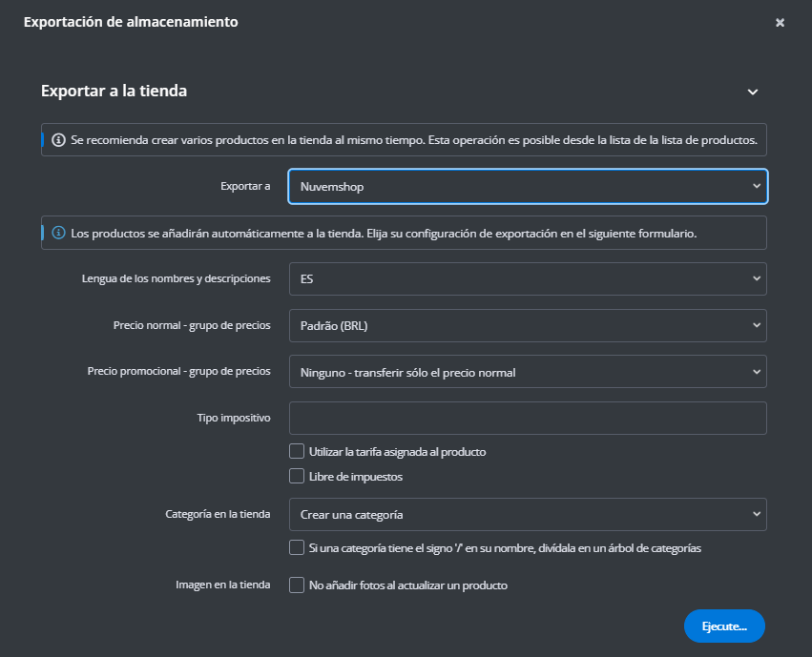Image resolution: width=812 pixels, height=657 pixels.
Task: Open the Exportar a dropdown showing Nuvemshop
Action: click(528, 187)
